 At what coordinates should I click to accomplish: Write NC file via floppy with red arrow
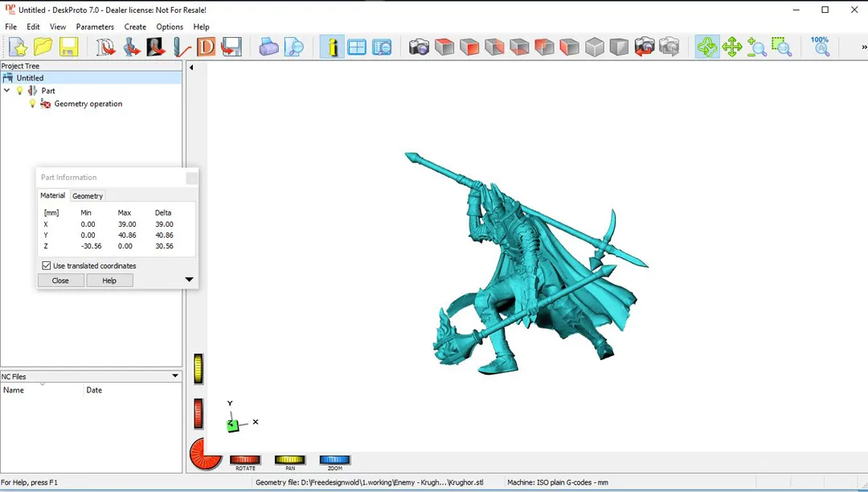pyautogui.click(x=231, y=47)
